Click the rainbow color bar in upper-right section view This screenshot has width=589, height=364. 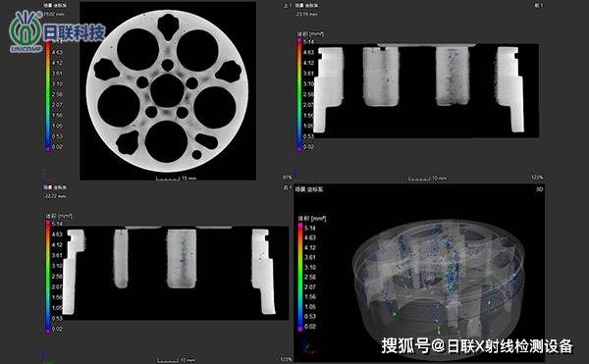[299, 94]
